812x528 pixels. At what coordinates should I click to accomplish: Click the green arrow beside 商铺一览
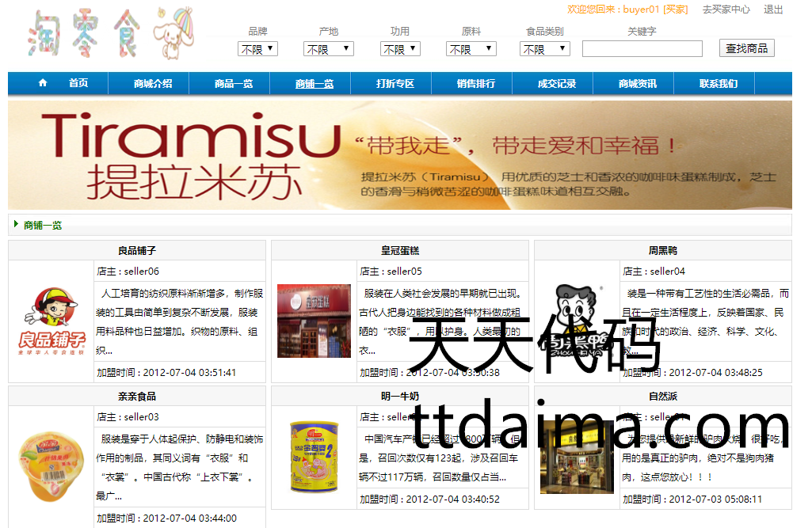(16, 225)
